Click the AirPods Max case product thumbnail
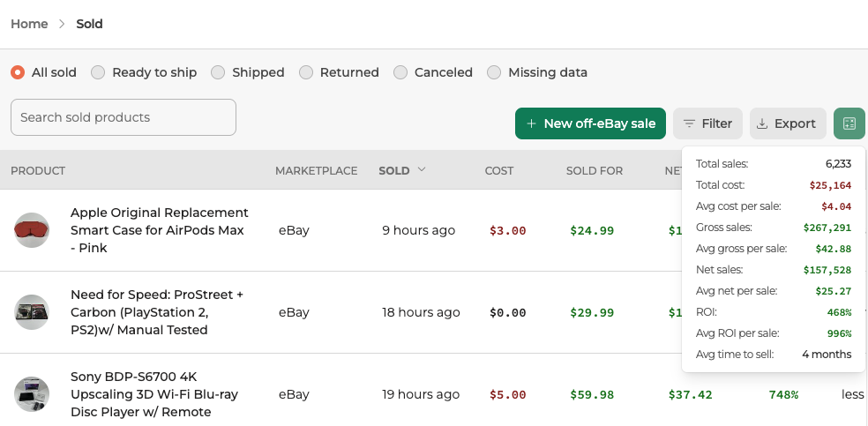 point(32,230)
